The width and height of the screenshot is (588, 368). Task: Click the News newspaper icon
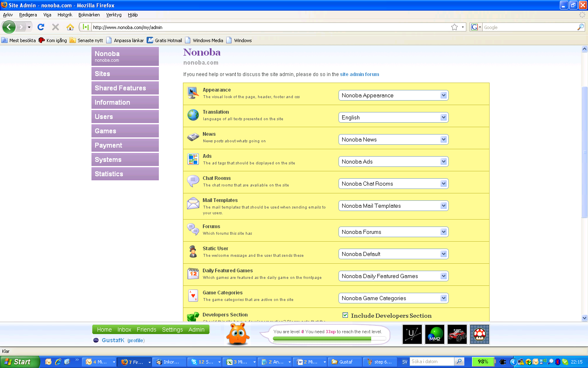point(193,137)
